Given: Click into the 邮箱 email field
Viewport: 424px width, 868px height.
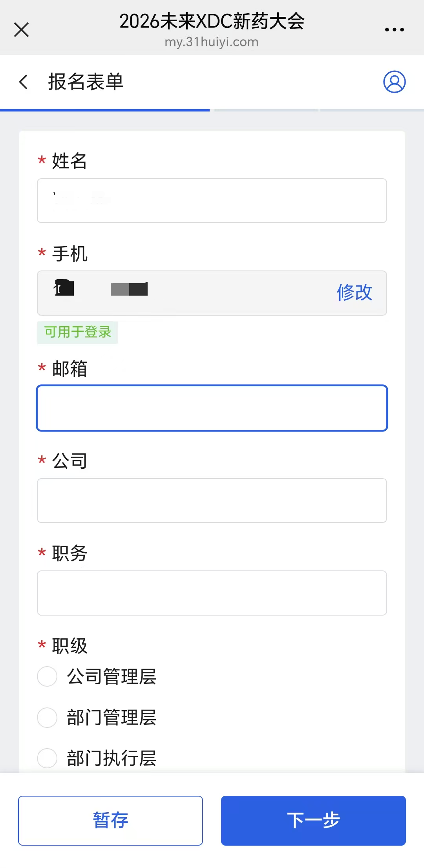Looking at the screenshot, I should point(212,408).
